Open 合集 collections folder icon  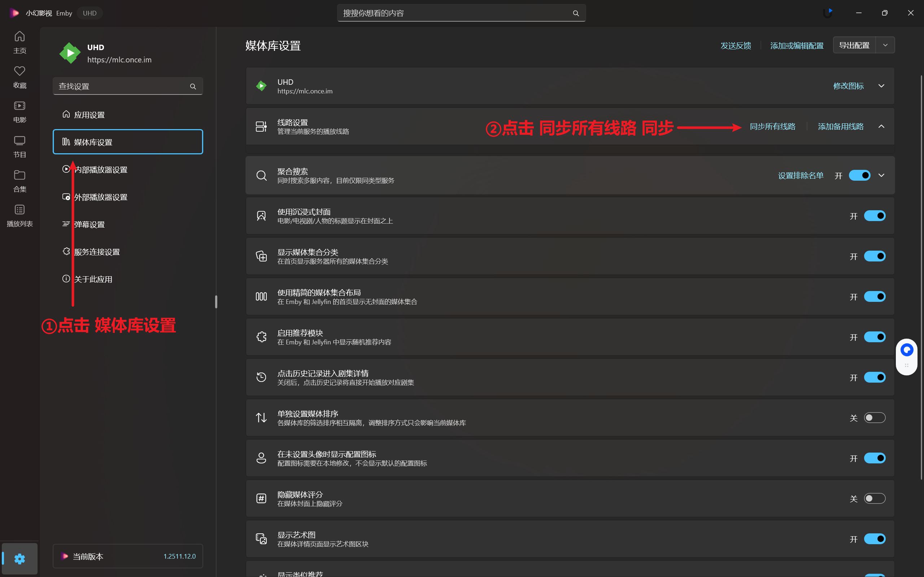pyautogui.click(x=19, y=175)
